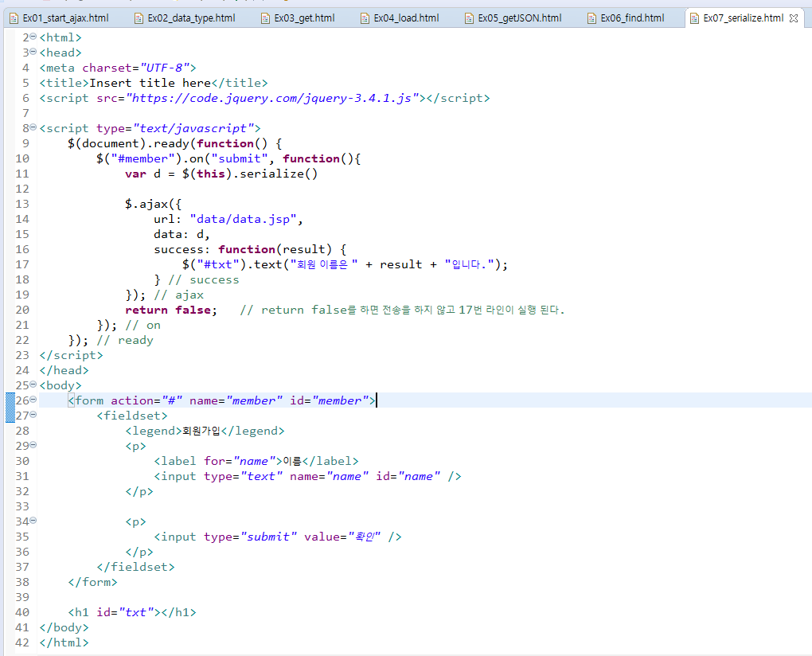Click the jQuery CDN URL string
The height and width of the screenshot is (656, 812).
pos(272,98)
